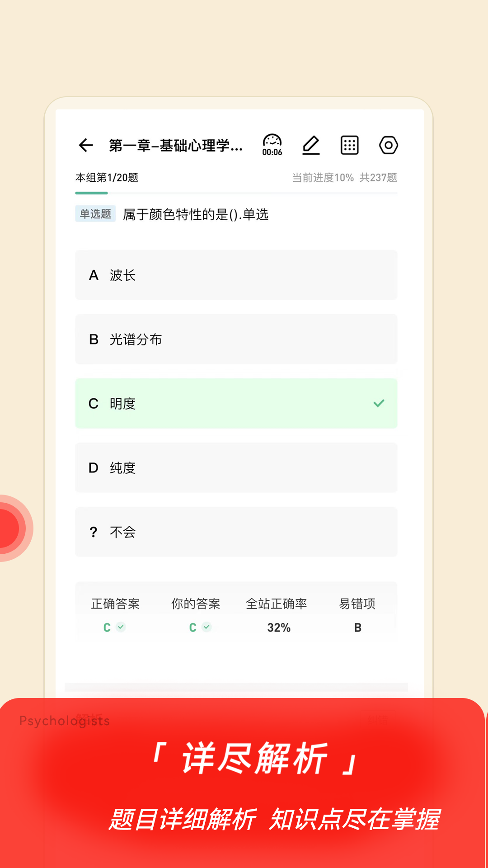Tap the red floating record button
This screenshot has height=868, width=488.
pyautogui.click(x=9, y=528)
